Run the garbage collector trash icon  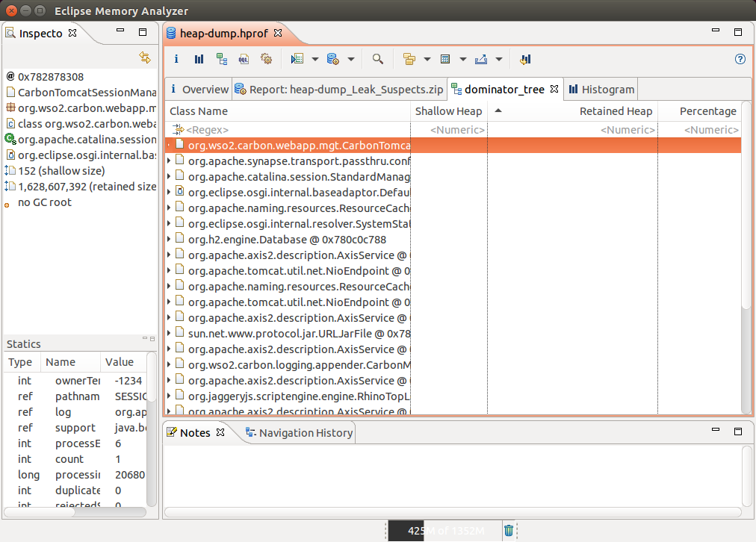[509, 530]
